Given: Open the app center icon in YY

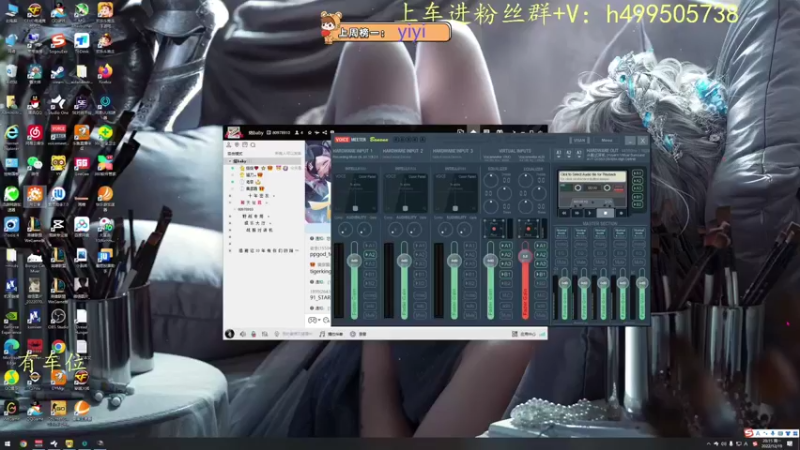Looking at the screenshot, I should pyautogui.click(x=514, y=334).
